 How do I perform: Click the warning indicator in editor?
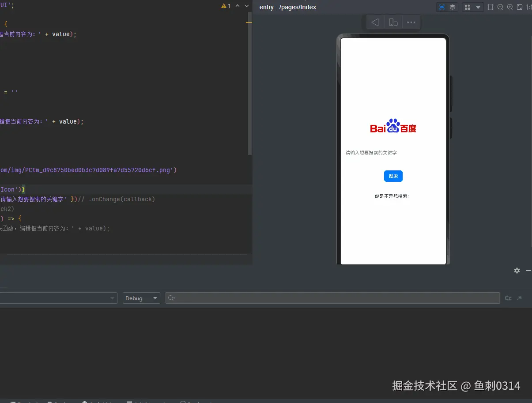coord(226,6)
